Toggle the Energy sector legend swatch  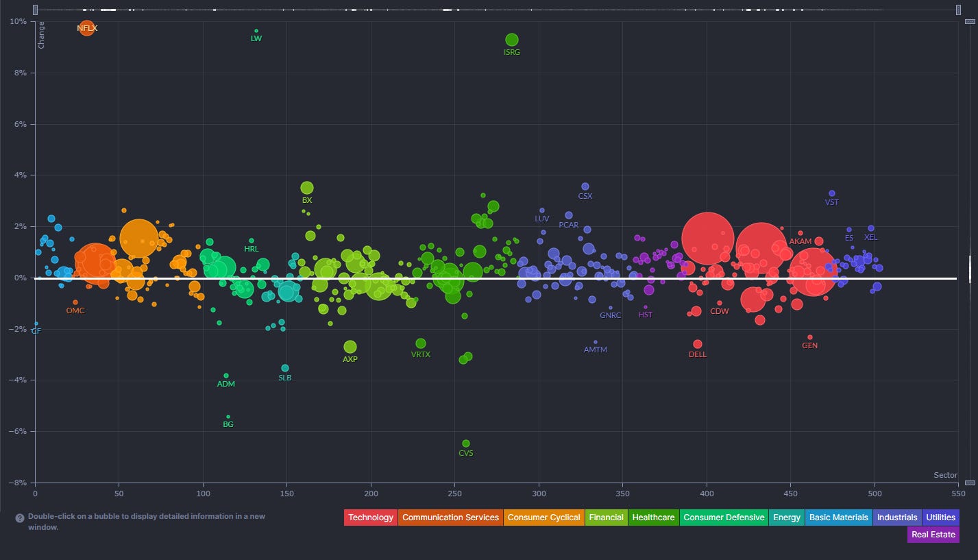point(787,518)
